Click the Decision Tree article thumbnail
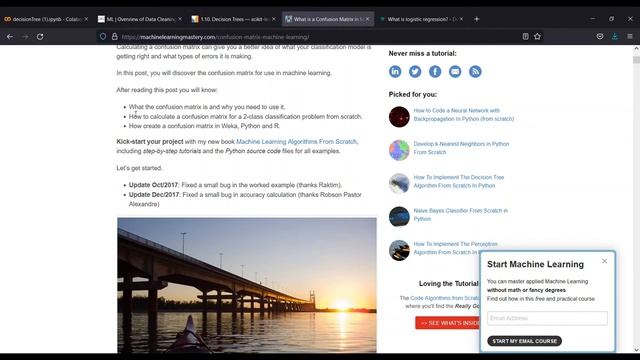 399,183
